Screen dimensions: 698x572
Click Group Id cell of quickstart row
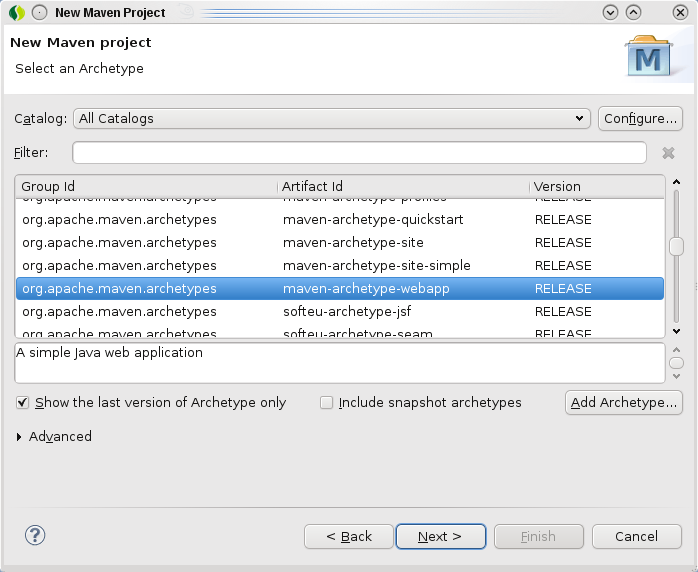[119, 219]
